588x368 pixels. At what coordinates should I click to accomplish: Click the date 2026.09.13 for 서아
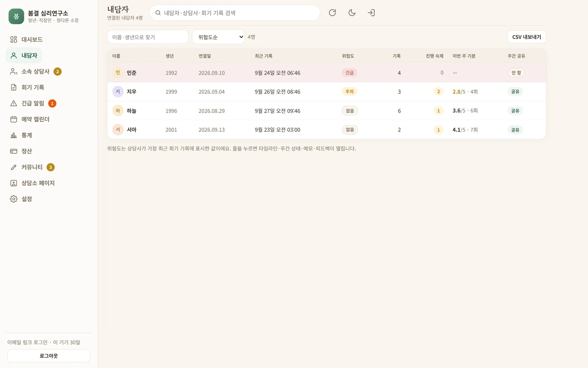[212, 130]
